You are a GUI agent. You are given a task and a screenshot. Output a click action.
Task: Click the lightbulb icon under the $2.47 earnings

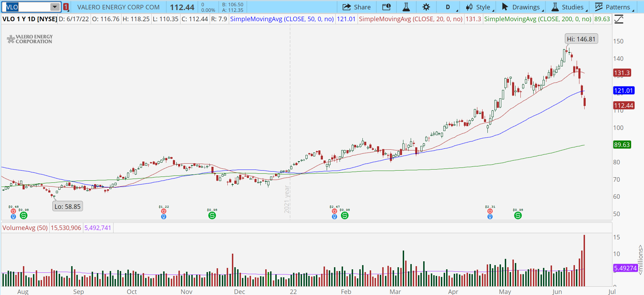click(x=334, y=217)
